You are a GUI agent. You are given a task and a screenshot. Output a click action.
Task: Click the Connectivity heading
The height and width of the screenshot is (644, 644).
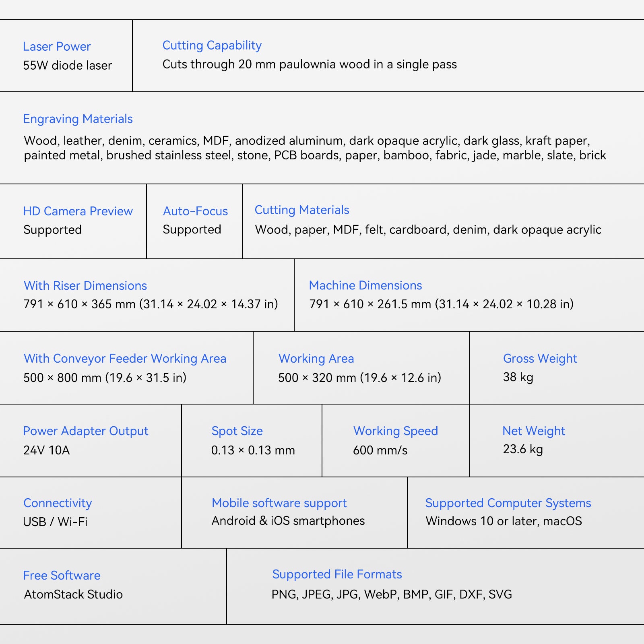click(58, 503)
